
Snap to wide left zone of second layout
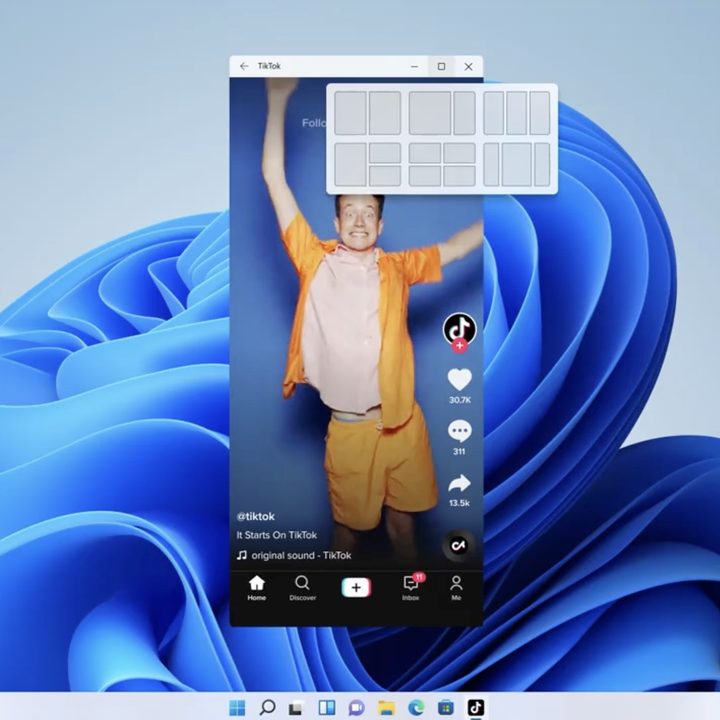(x=430, y=113)
